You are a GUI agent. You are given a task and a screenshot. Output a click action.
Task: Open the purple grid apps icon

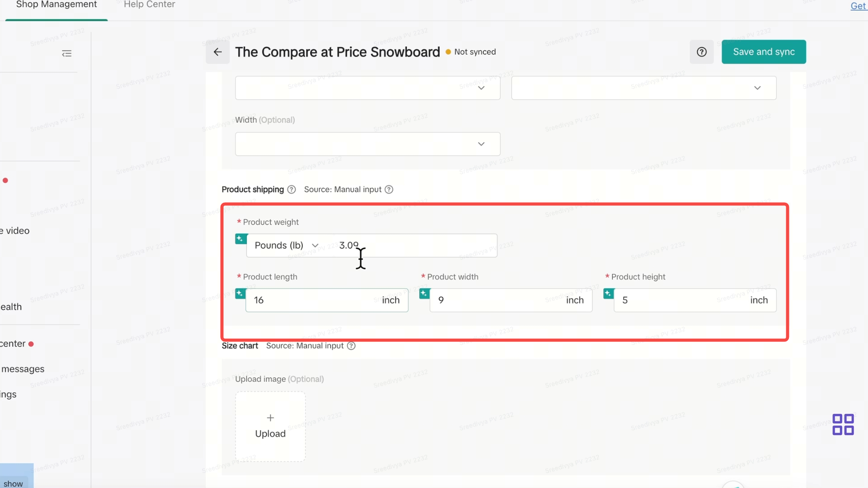[843, 425]
